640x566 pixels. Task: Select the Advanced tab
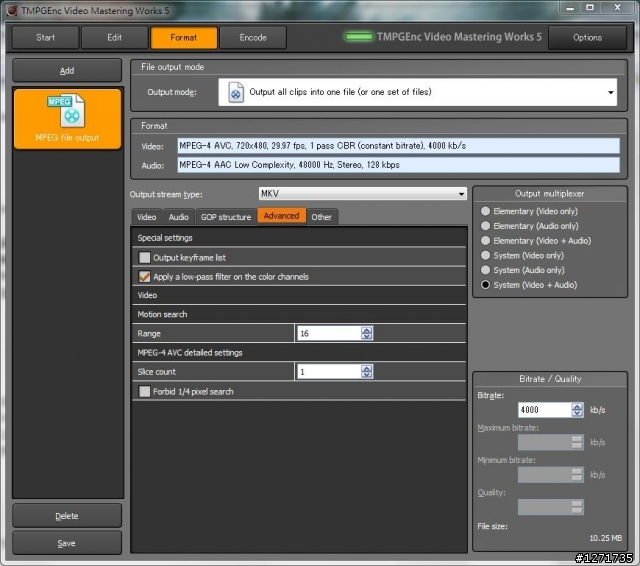[x=282, y=215]
